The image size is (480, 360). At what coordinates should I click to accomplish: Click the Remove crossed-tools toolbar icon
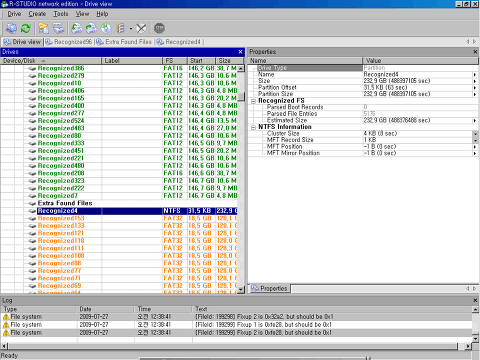pyautogui.click(x=141, y=28)
